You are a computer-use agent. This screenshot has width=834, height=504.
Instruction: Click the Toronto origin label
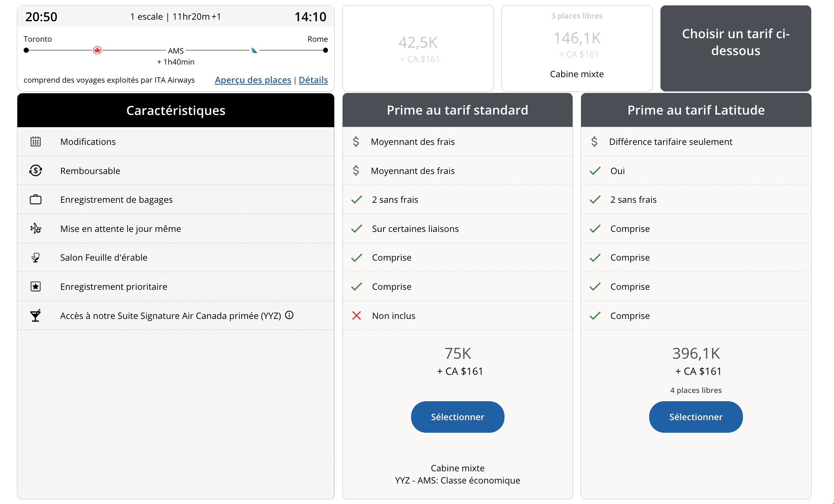click(38, 39)
